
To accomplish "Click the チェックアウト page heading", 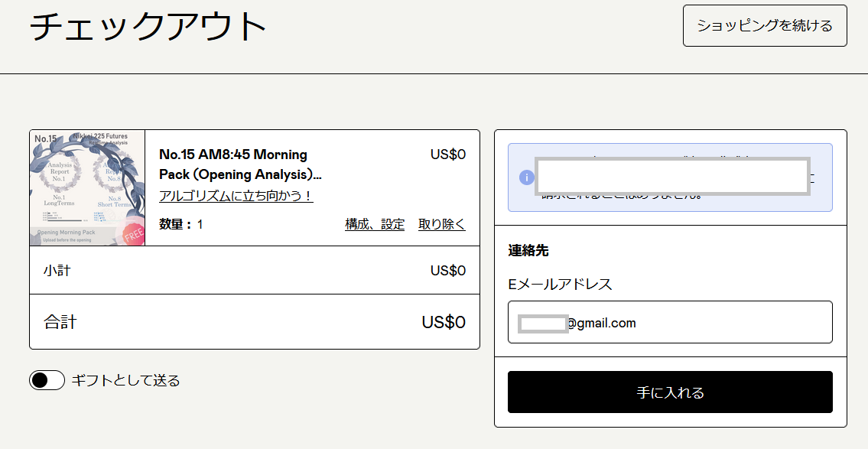I will click(148, 27).
